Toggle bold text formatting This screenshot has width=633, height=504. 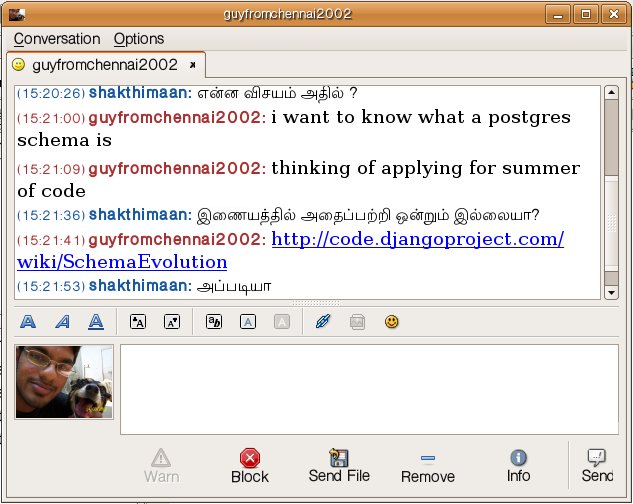tap(28, 322)
